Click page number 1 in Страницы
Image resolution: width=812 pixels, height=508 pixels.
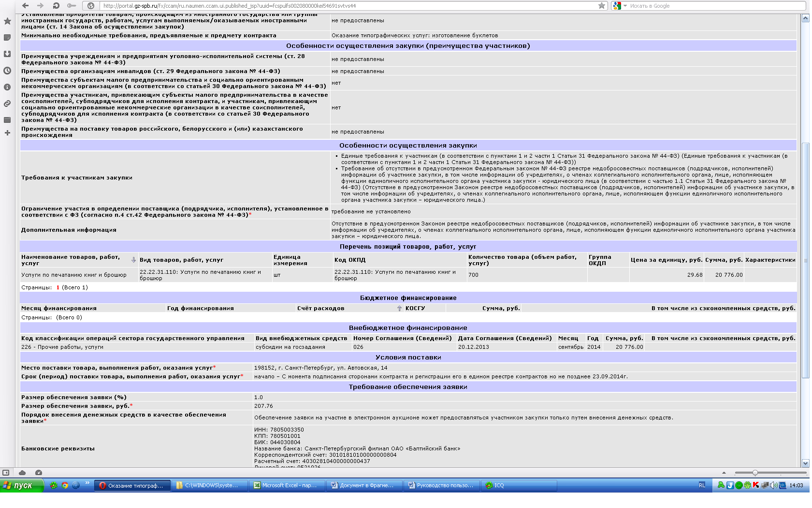point(58,287)
